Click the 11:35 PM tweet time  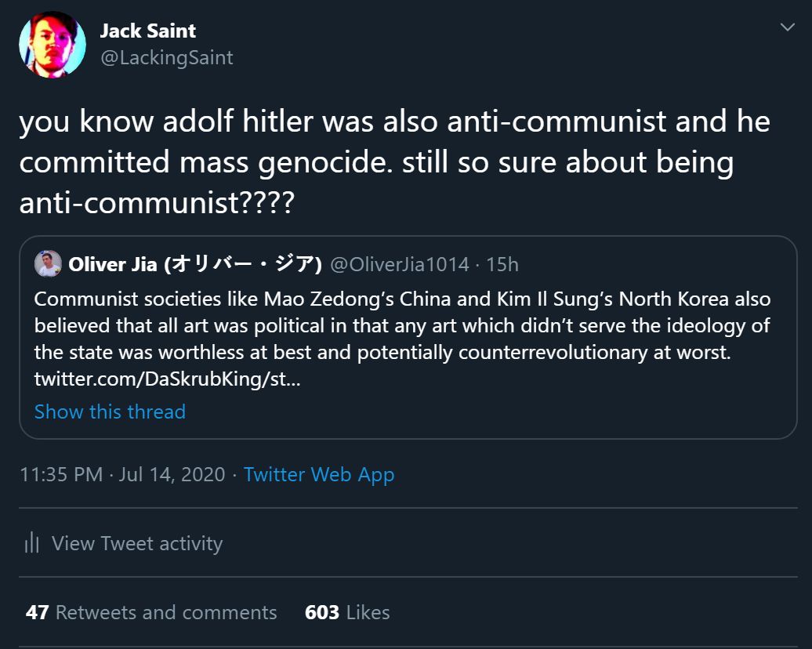tap(61, 475)
